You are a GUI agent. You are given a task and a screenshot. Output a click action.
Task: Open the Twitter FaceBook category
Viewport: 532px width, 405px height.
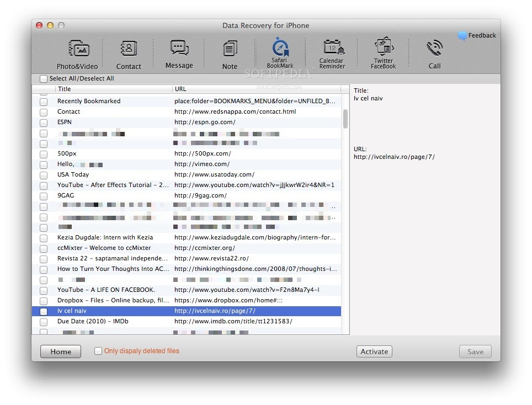coord(384,54)
